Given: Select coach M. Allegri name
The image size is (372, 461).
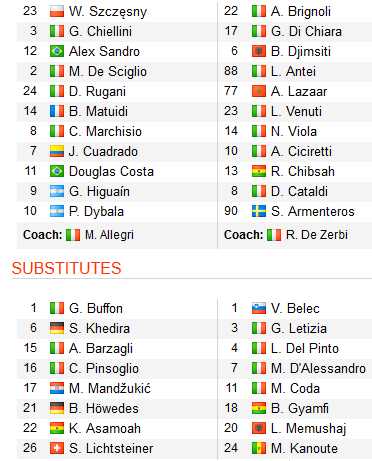Looking at the screenshot, I should click(x=109, y=235).
